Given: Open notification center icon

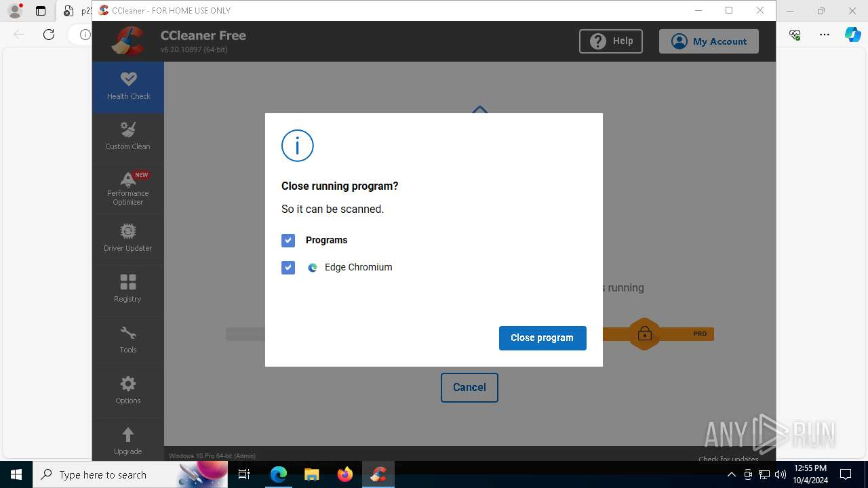Looking at the screenshot, I should click(x=846, y=475).
